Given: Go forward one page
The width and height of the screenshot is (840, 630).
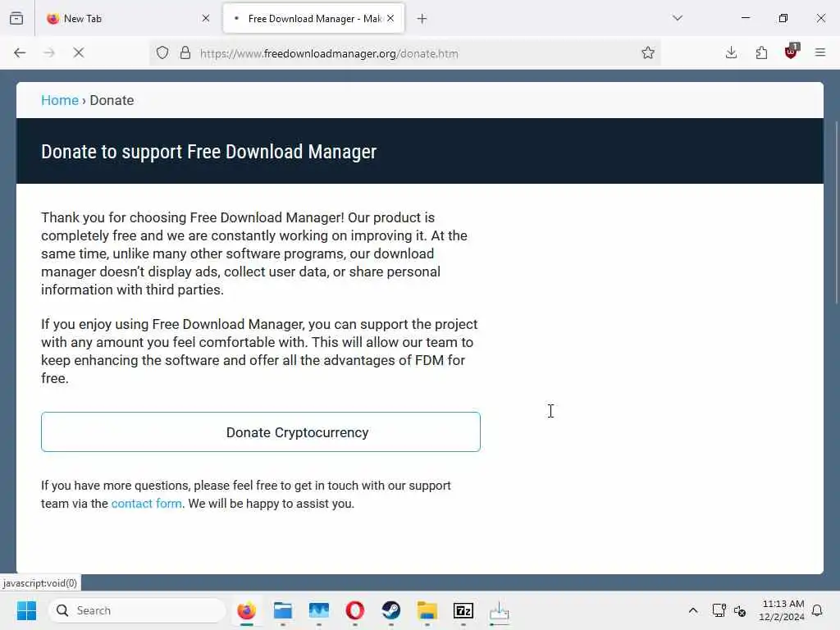Looking at the screenshot, I should pyautogui.click(x=49, y=53).
